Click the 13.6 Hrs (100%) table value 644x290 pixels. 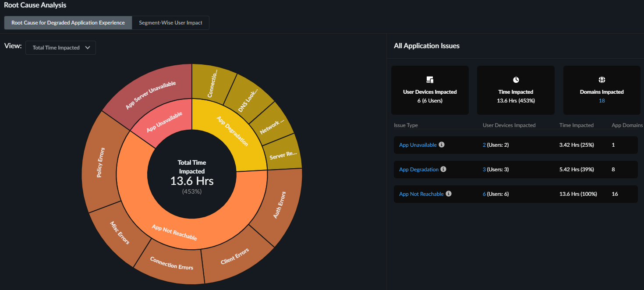point(578,194)
